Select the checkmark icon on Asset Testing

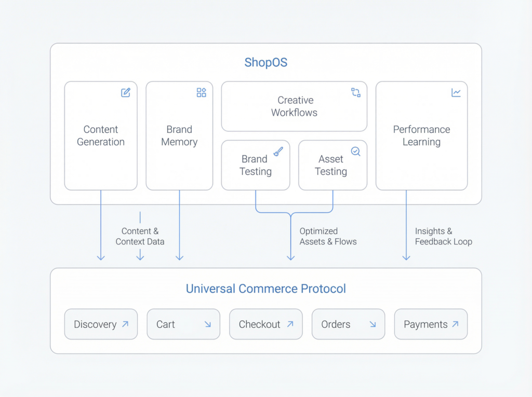(x=355, y=151)
